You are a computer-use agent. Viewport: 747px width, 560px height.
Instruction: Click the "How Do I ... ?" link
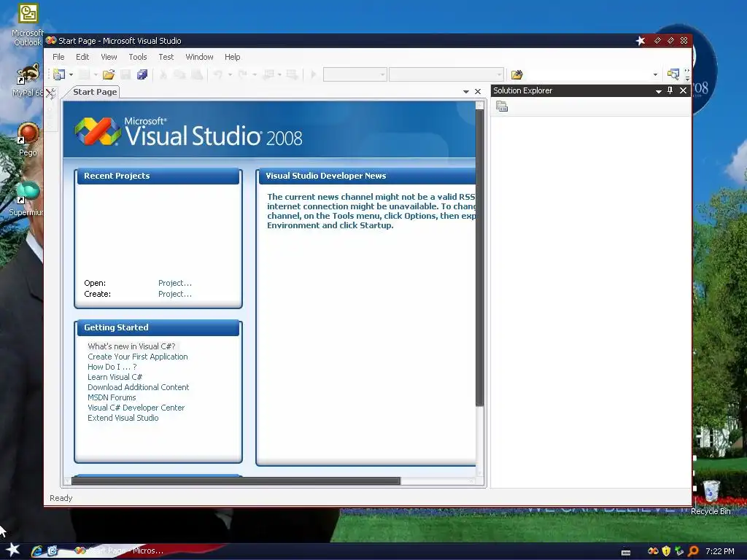point(112,367)
